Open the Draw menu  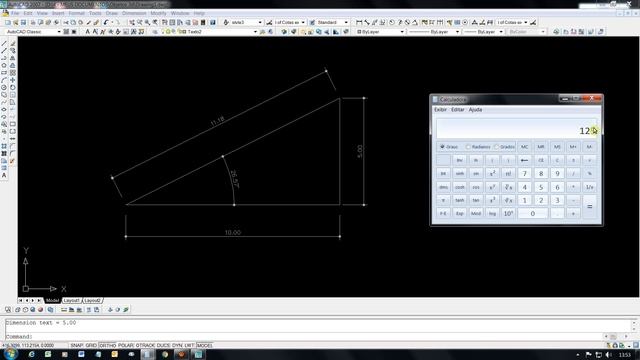pos(111,13)
